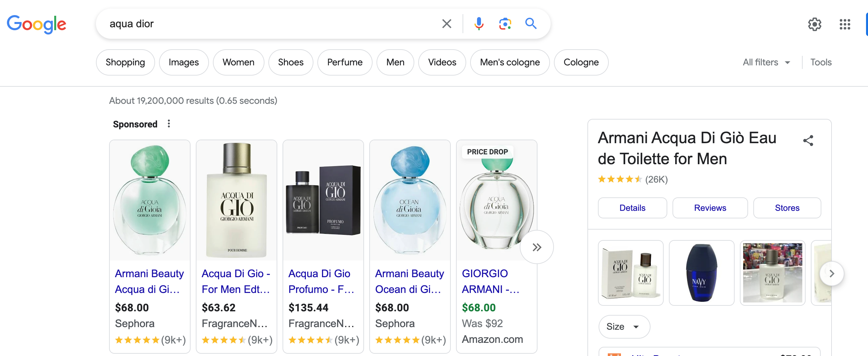Show next product images with right chevron
The height and width of the screenshot is (356, 868).
click(x=831, y=273)
